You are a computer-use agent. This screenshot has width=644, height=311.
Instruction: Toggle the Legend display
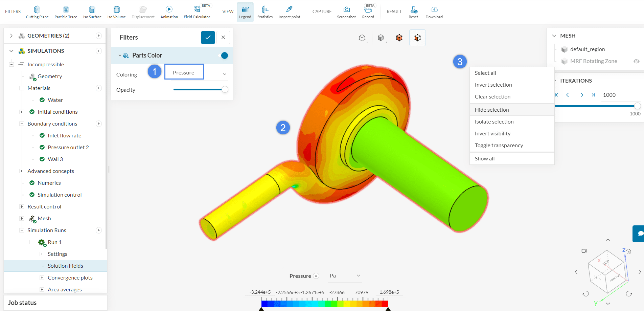[245, 12]
